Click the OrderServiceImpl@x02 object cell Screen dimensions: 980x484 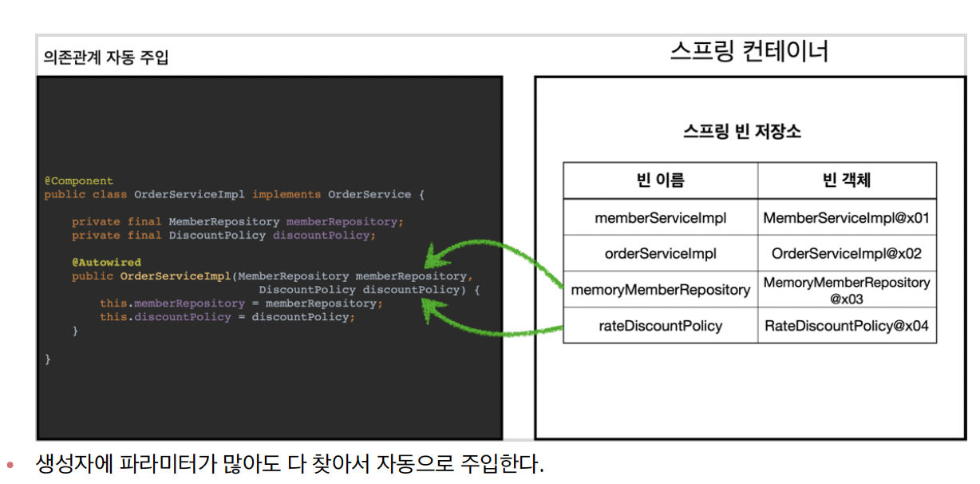click(847, 253)
